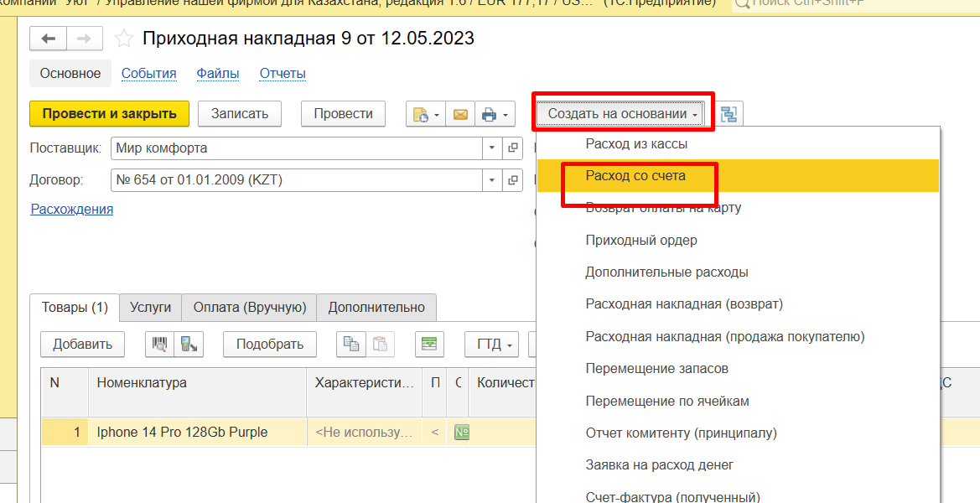
Task: Switch to the Услуги tab
Action: (x=150, y=308)
